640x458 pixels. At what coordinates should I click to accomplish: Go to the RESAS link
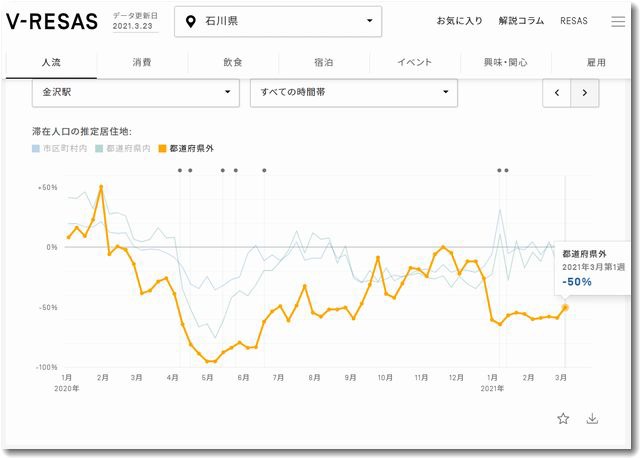point(574,21)
